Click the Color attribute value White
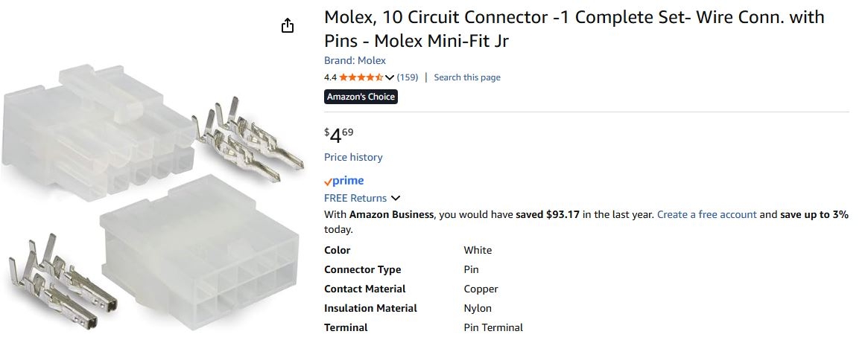This screenshot has height=340, width=868. (478, 250)
